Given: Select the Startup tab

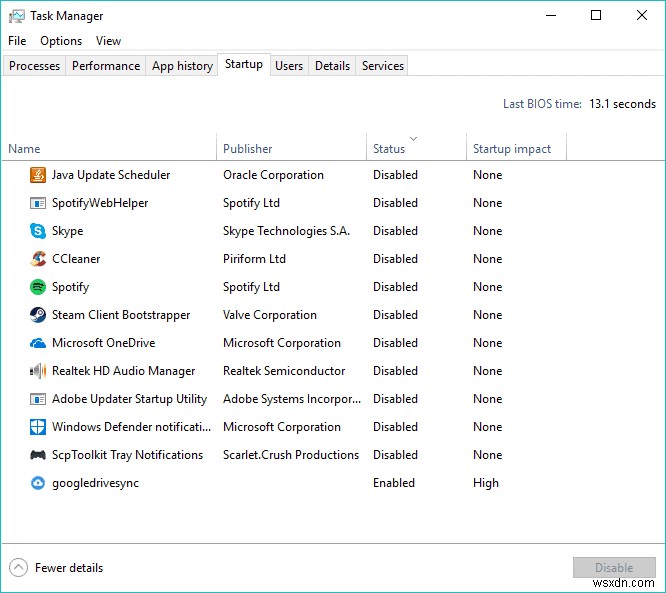Looking at the screenshot, I should click(x=244, y=64).
